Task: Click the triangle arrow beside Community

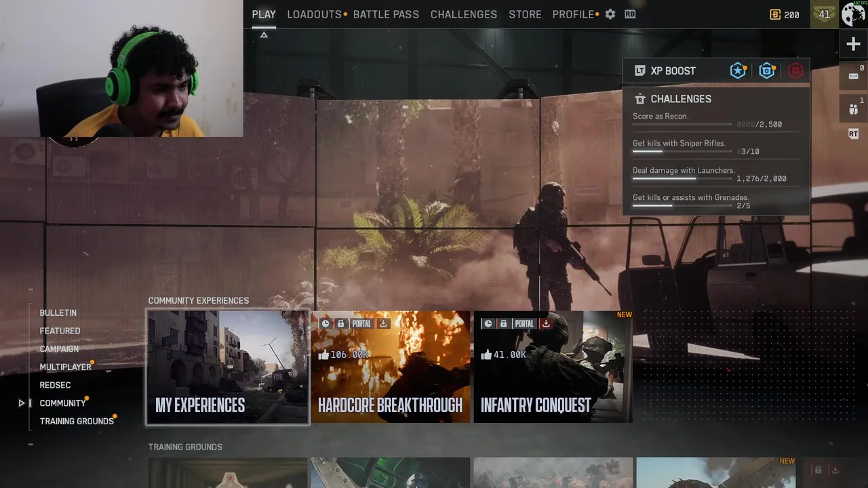Action: pyautogui.click(x=22, y=403)
